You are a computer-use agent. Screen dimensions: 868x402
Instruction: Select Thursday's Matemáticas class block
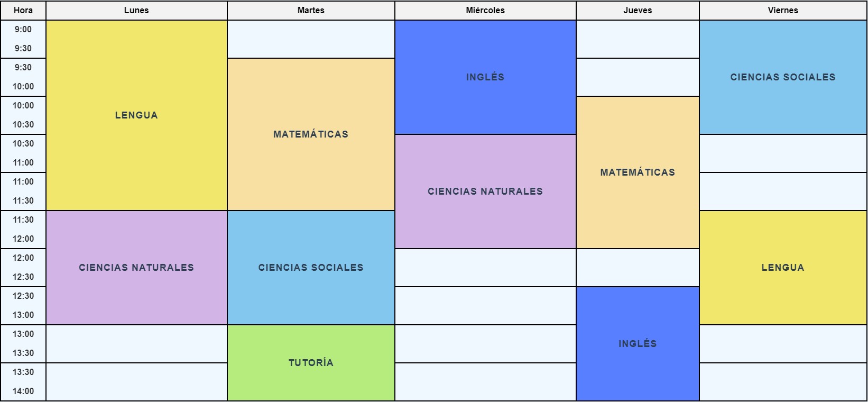click(638, 172)
